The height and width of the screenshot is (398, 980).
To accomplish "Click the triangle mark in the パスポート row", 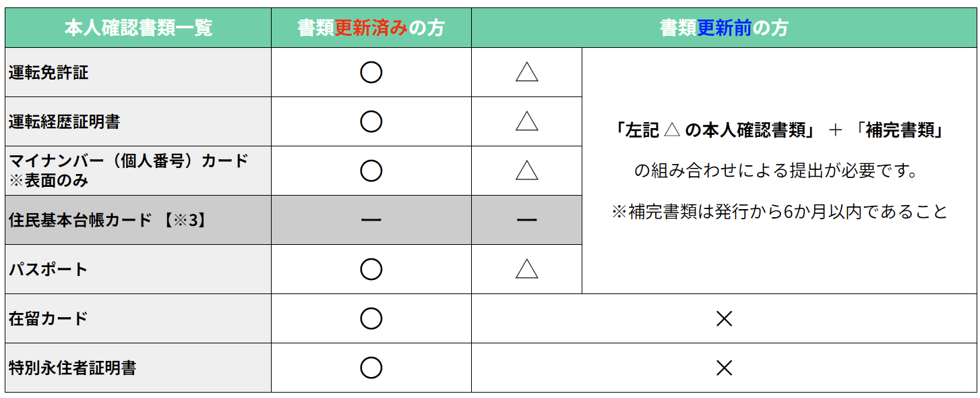I will pyautogui.click(x=526, y=270).
